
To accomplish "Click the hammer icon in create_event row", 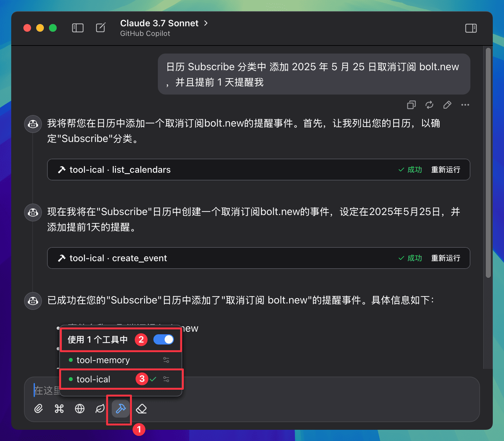I will point(61,258).
